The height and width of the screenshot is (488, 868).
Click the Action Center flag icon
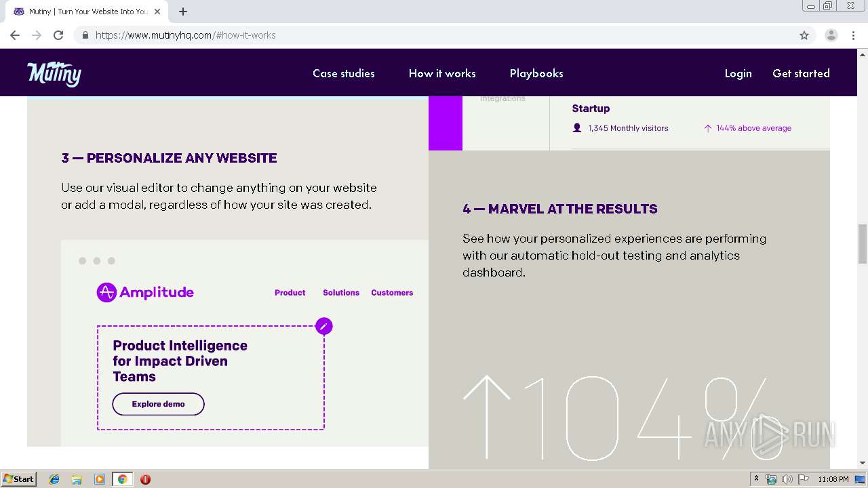(x=804, y=479)
